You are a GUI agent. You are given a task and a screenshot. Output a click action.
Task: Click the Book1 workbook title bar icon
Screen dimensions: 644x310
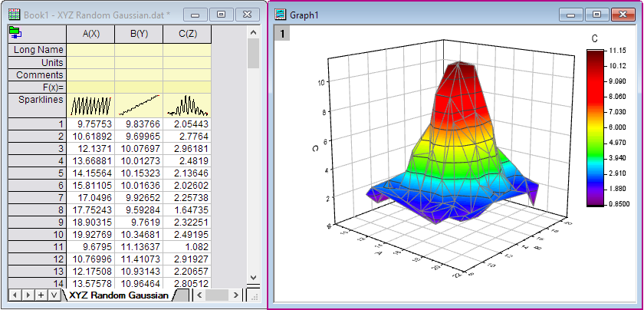(x=14, y=14)
